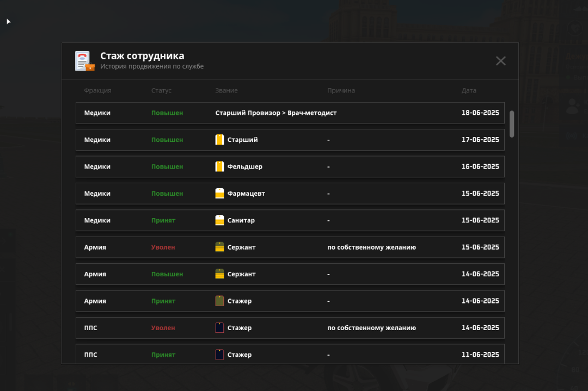Click the rank badge next to Фармацевт
Image resolution: width=588 pixels, height=391 pixels.
219,194
